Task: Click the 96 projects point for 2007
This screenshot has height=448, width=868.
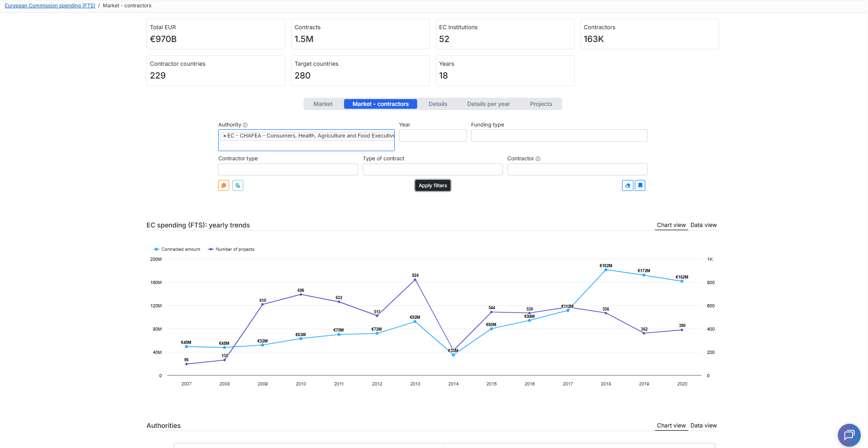Action: point(186,364)
